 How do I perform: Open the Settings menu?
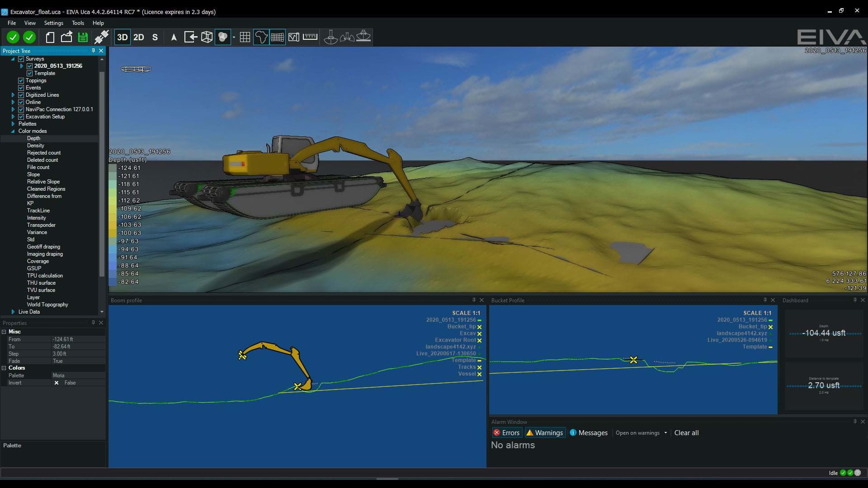point(53,23)
